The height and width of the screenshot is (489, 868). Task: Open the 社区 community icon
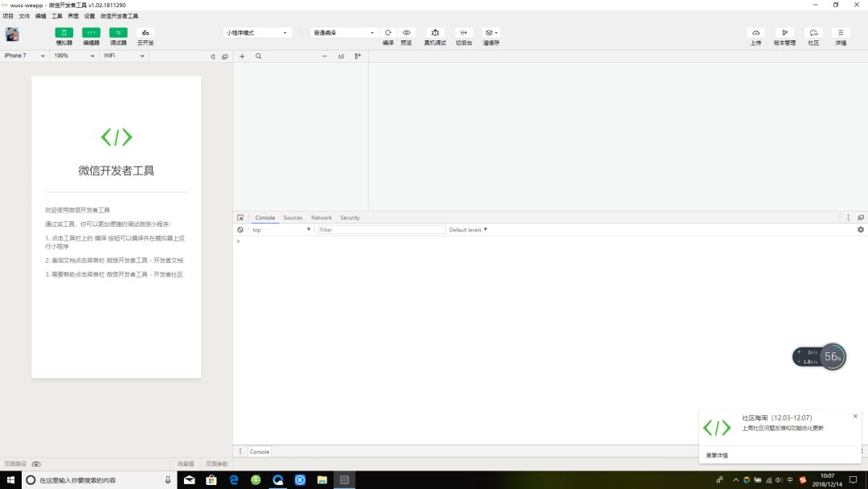point(813,33)
